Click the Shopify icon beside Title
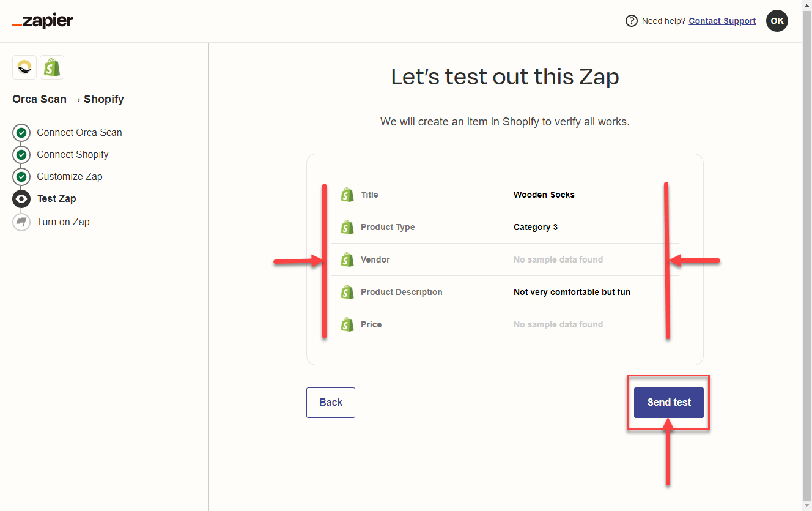This screenshot has height=511, width=812. pyautogui.click(x=347, y=195)
